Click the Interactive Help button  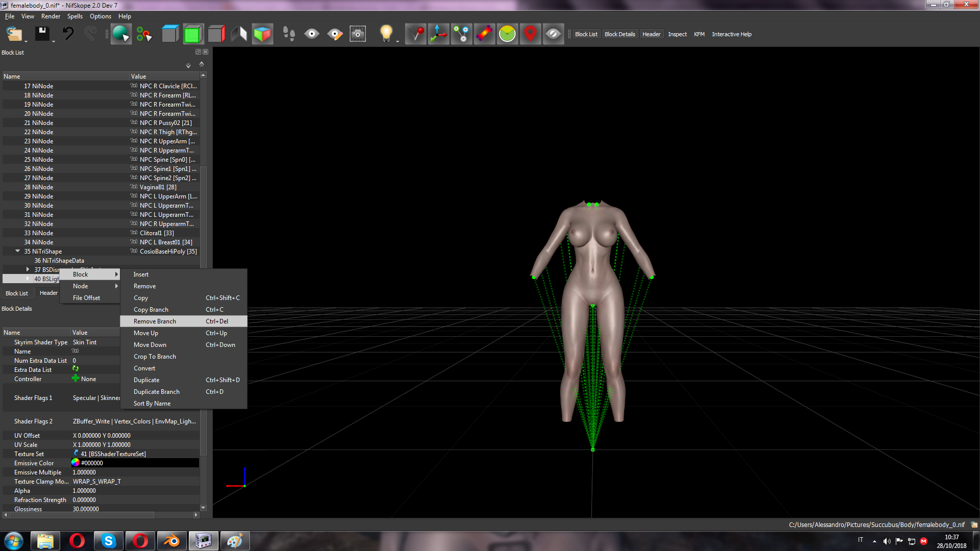731,34
